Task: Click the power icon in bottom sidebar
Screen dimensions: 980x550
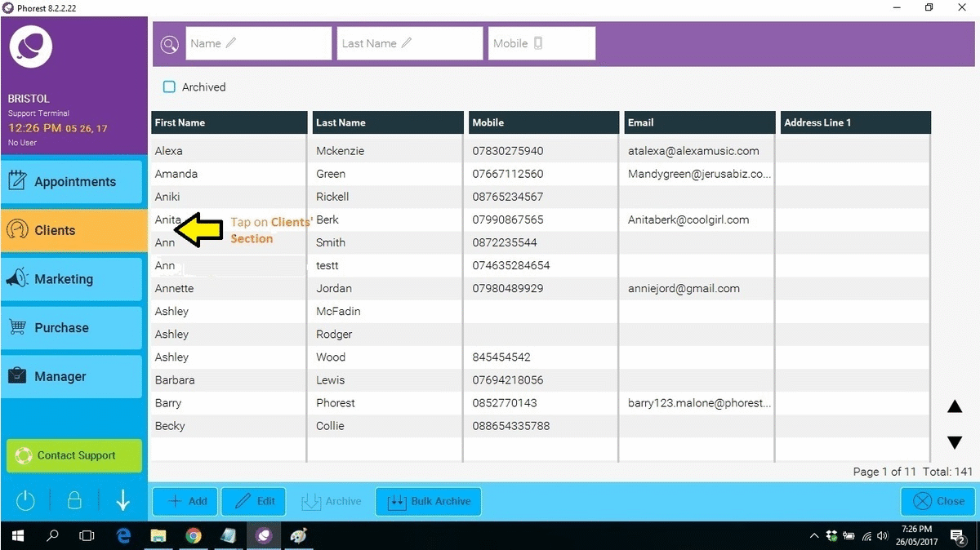Action: (25, 501)
